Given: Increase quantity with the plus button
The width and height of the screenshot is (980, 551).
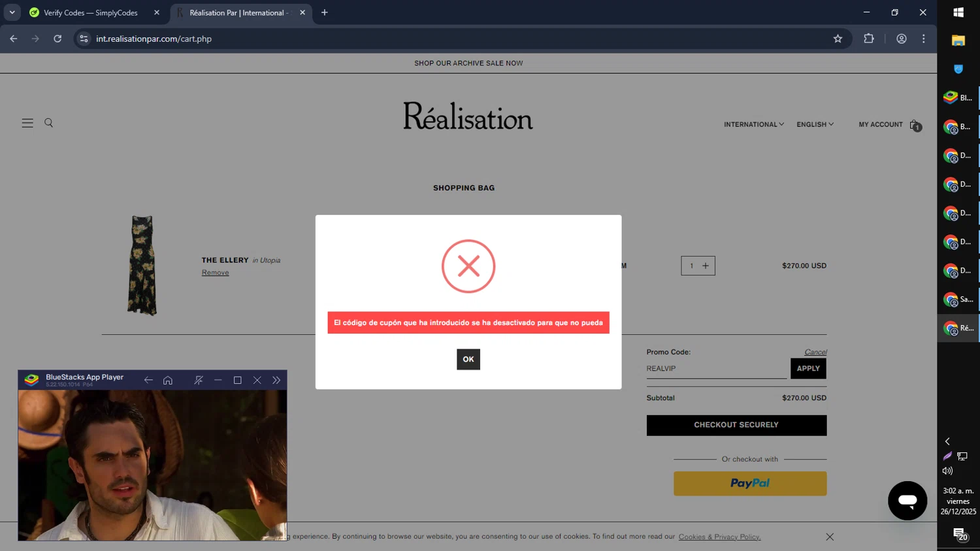Looking at the screenshot, I should click(706, 266).
